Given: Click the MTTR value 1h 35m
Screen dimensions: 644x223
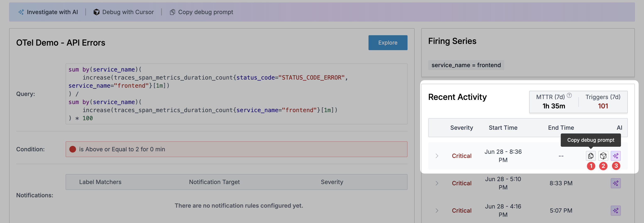Looking at the screenshot, I should coord(554,106).
